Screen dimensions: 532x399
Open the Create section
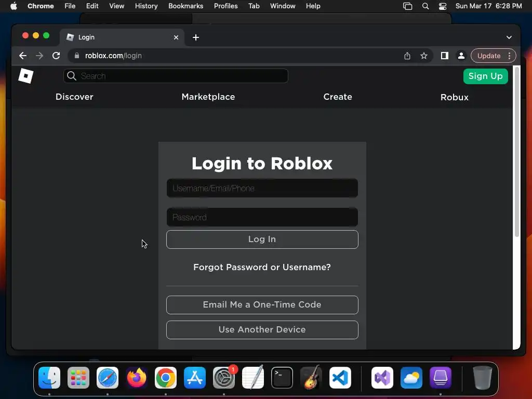point(338,97)
